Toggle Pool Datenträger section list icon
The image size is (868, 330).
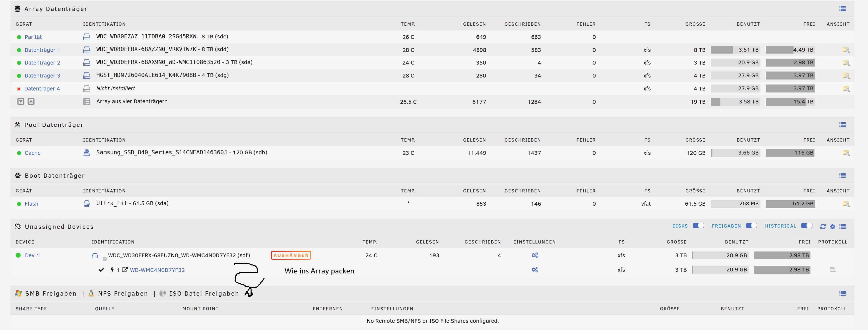point(843,125)
